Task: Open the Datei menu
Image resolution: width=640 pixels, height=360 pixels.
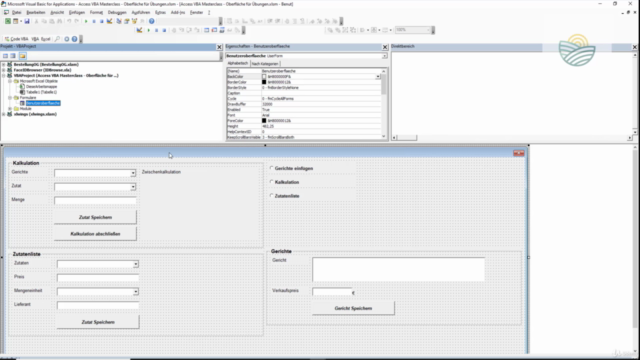Action: (x=16, y=13)
